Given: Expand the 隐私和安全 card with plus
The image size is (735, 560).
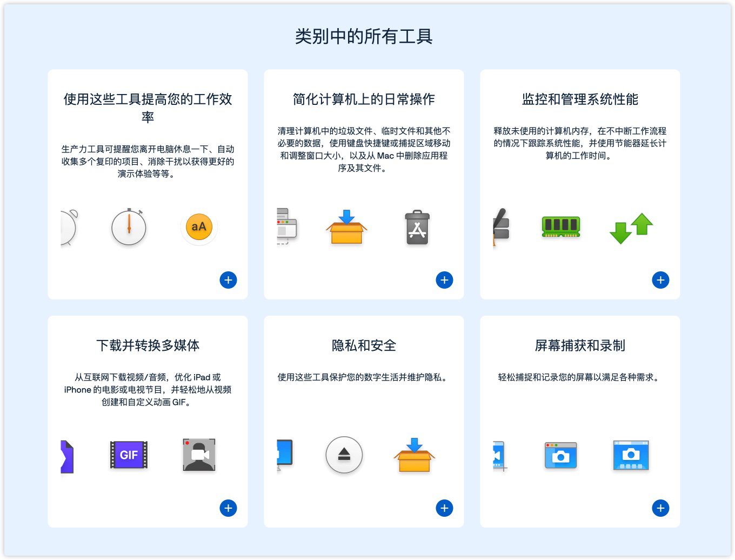Looking at the screenshot, I should tap(444, 508).
